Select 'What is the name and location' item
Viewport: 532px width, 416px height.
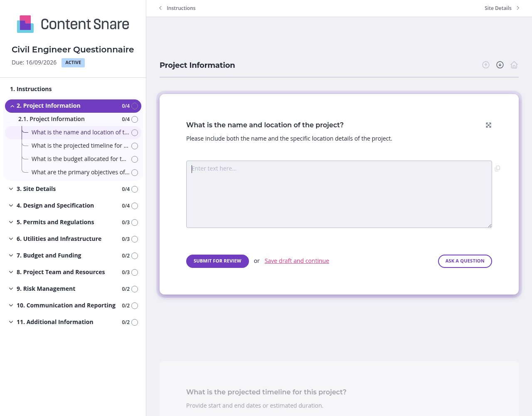(80, 132)
